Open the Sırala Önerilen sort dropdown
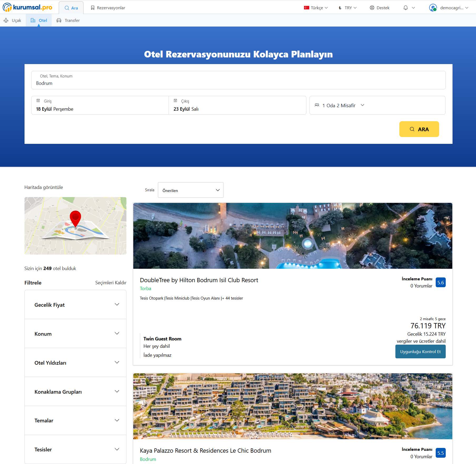This screenshot has width=476, height=464. (x=191, y=190)
